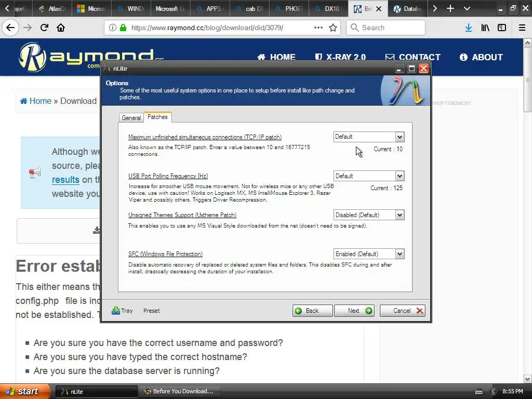Cancel the nLite wizard

(x=403, y=311)
